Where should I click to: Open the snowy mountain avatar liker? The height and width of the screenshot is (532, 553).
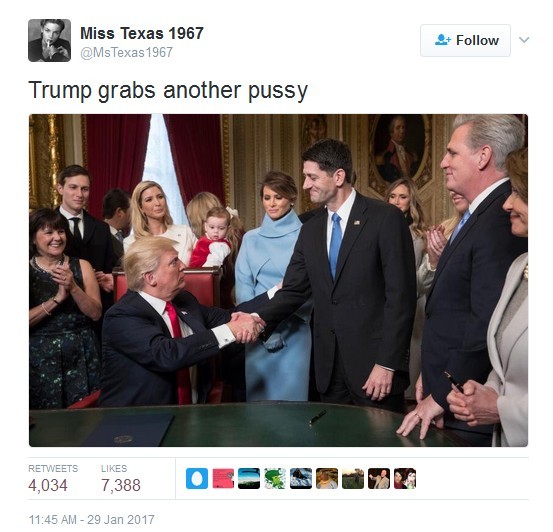[x=301, y=478]
